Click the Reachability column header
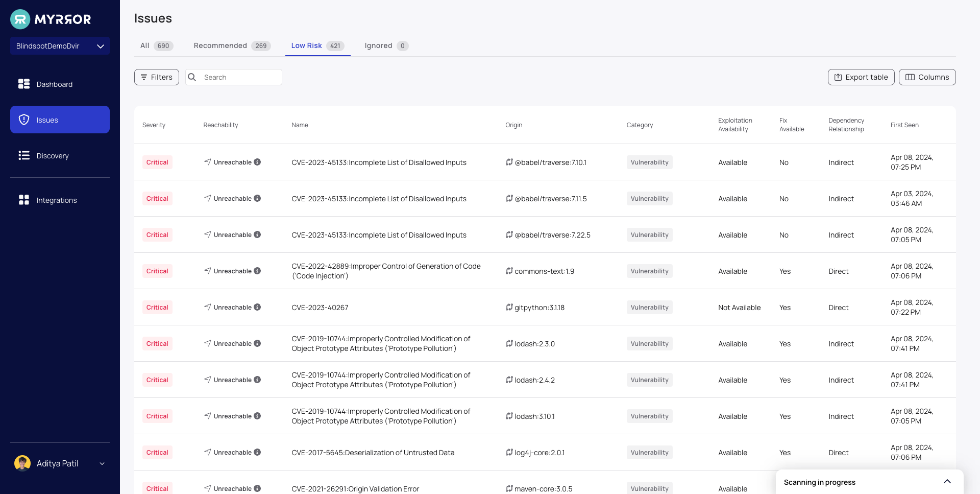 tap(220, 125)
